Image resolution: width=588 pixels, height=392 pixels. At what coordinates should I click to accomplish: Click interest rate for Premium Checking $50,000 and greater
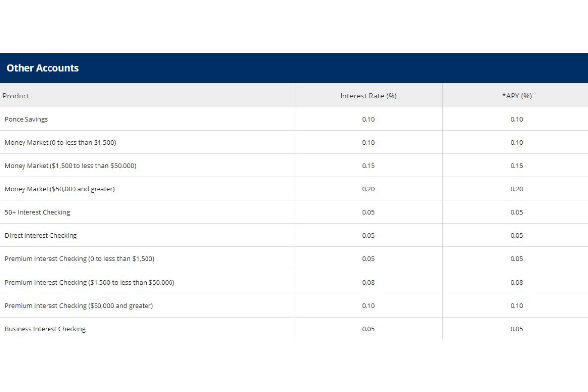[x=368, y=306]
